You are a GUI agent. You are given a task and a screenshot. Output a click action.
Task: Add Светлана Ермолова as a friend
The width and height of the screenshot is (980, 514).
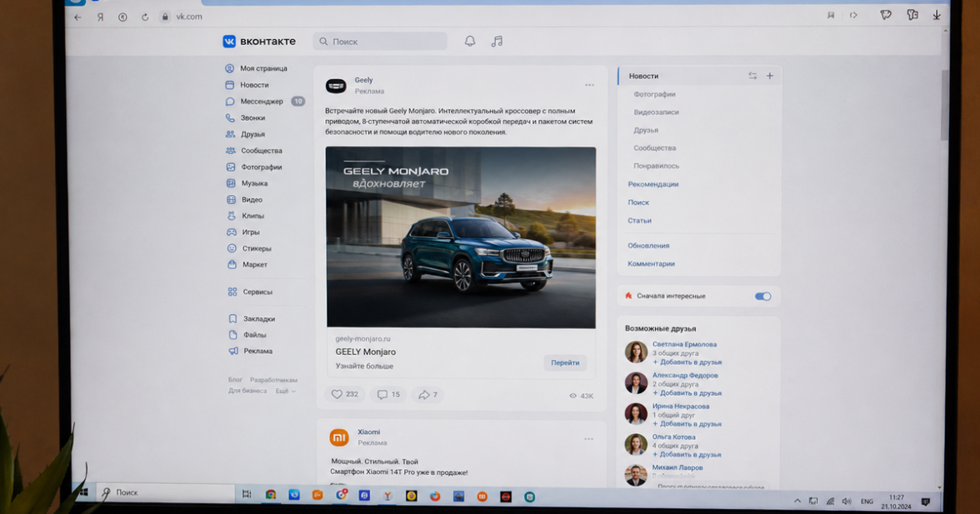[x=687, y=362]
